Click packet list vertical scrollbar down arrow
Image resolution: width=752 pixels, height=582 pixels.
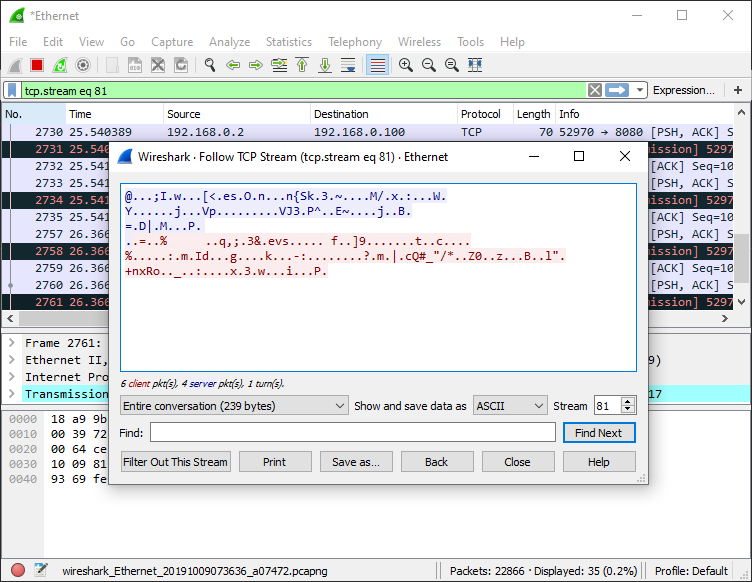click(x=741, y=302)
